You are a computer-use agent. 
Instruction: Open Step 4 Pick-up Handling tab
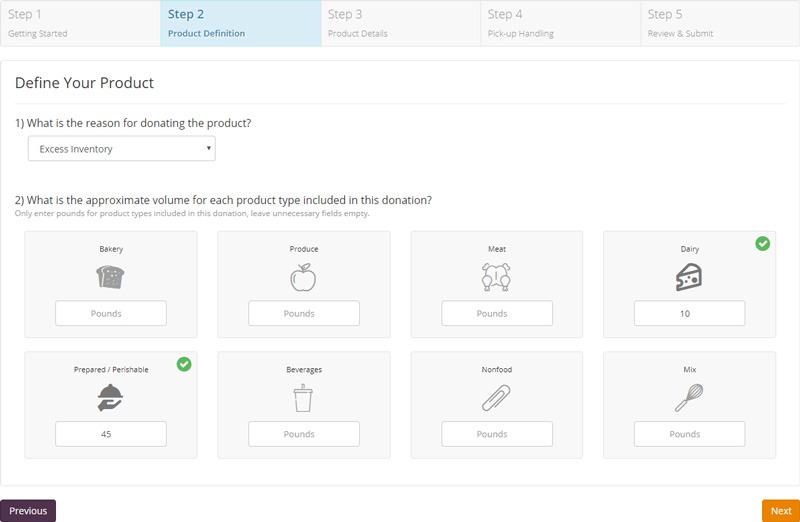(x=560, y=23)
